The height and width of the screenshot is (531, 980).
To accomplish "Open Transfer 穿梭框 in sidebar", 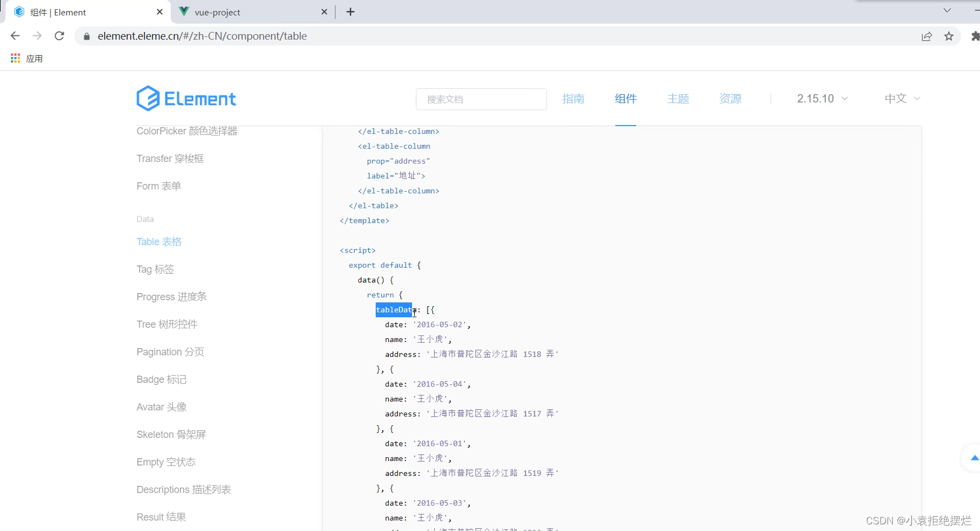I will point(170,159).
